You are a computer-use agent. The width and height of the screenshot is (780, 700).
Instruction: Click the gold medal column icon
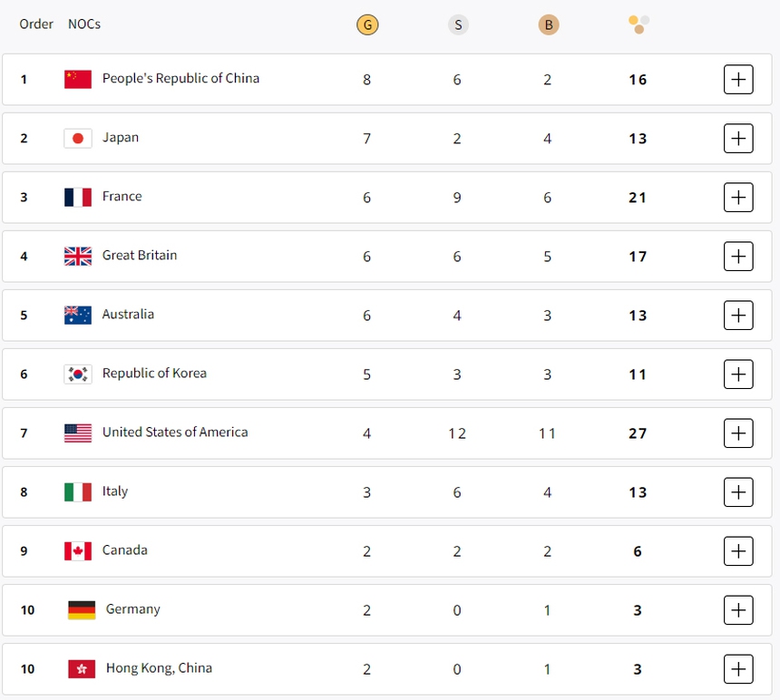(367, 24)
